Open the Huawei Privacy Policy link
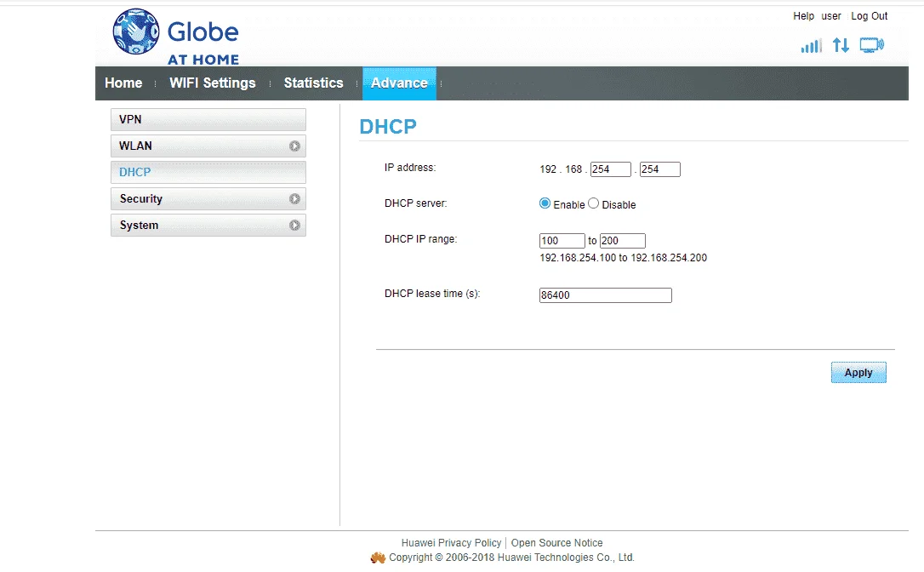 point(452,542)
